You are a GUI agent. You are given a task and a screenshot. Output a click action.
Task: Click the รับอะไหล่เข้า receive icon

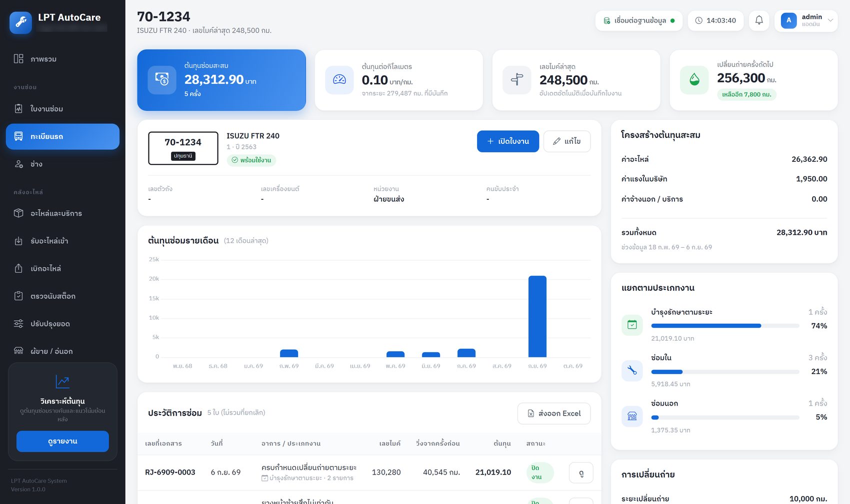tap(18, 241)
